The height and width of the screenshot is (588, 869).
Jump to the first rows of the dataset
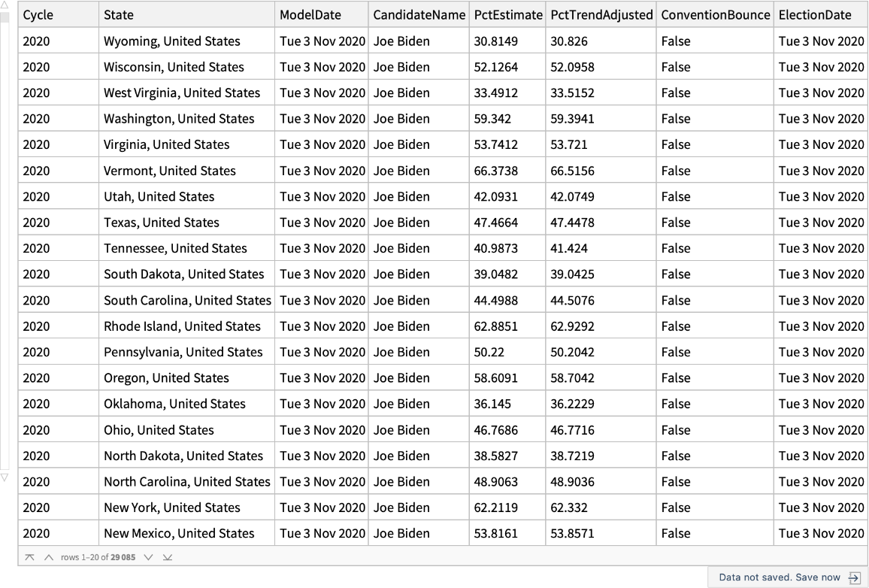tap(29, 556)
